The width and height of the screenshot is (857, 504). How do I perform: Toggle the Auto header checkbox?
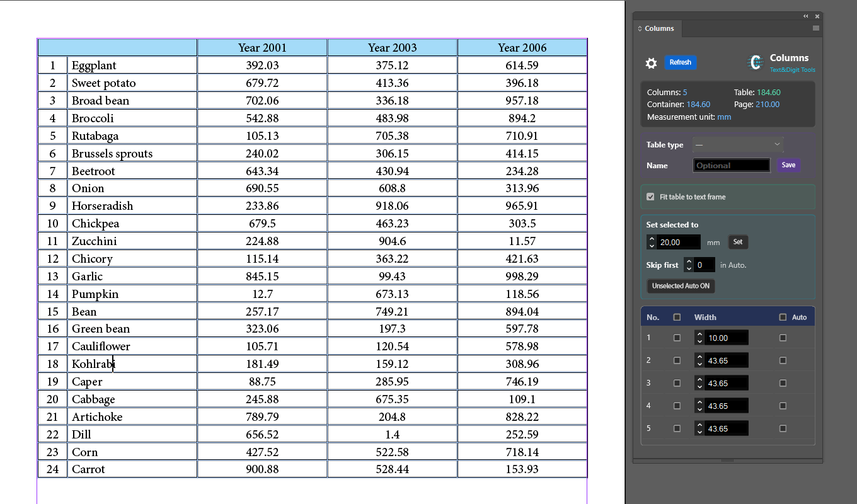click(783, 318)
